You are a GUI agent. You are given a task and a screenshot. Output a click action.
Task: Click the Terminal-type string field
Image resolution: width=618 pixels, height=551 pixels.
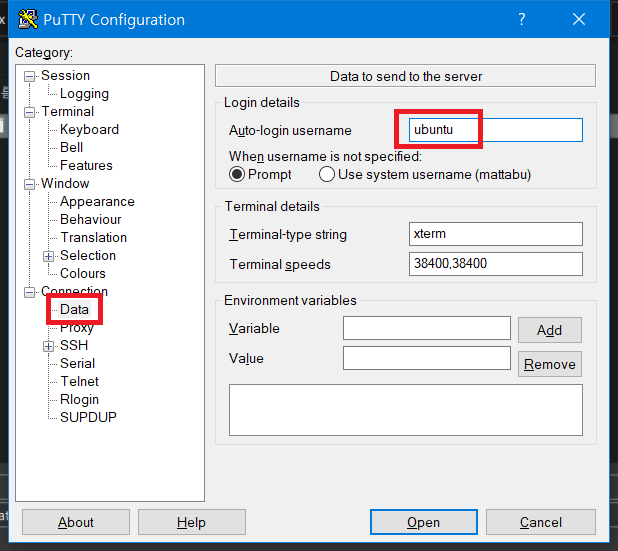pyautogui.click(x=495, y=234)
